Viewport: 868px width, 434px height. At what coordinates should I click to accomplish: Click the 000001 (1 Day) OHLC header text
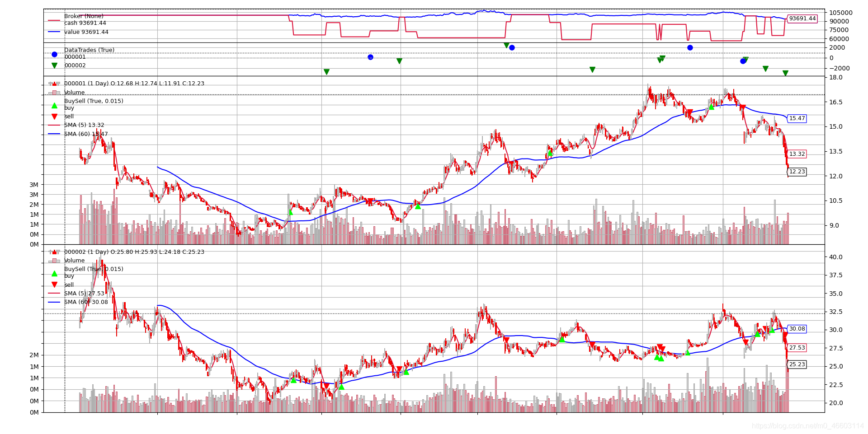click(134, 84)
